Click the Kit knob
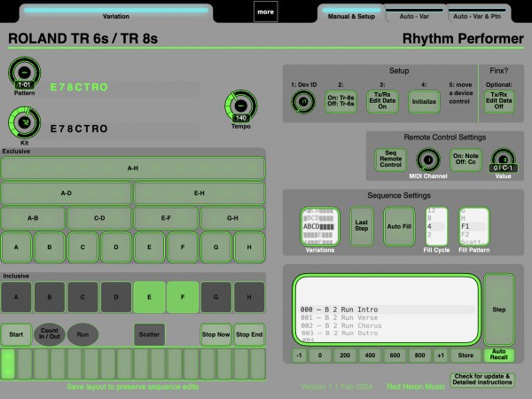This screenshot has width=532, height=399. coord(25,123)
